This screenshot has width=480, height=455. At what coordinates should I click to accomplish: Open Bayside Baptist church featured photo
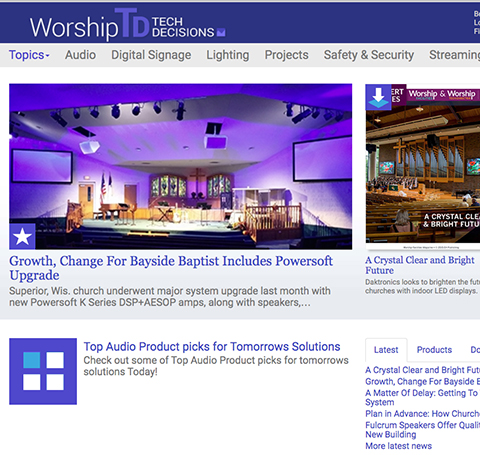coord(181,166)
